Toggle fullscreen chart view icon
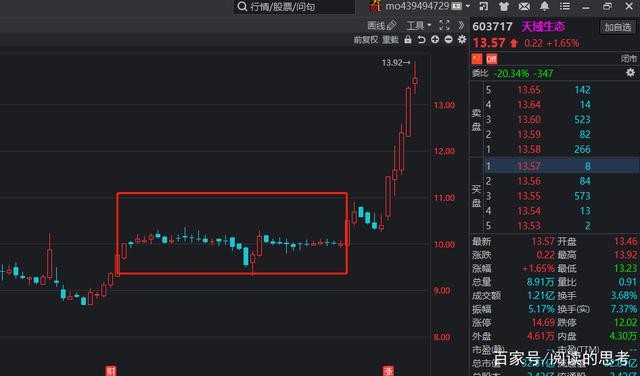Viewport: 640px width, 376px height. pos(444,25)
